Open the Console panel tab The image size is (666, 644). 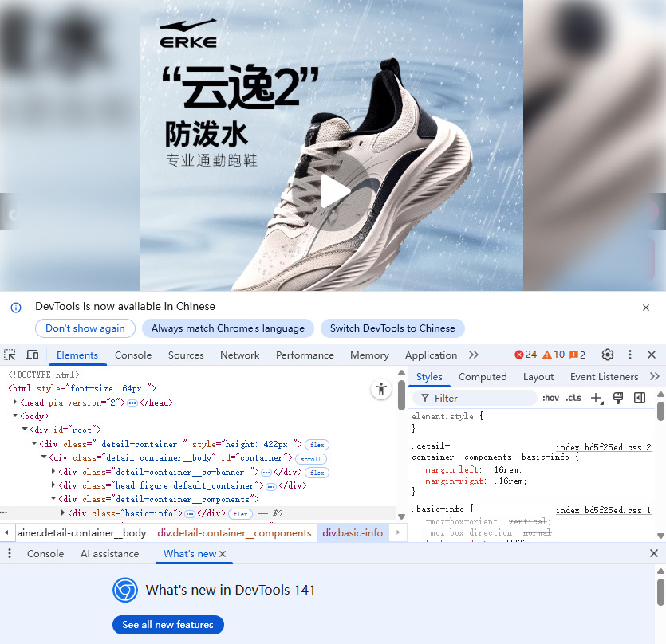133,355
